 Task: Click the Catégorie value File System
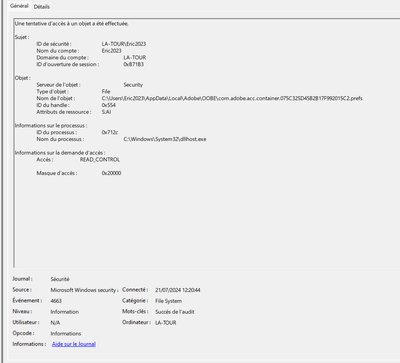[x=168, y=301]
